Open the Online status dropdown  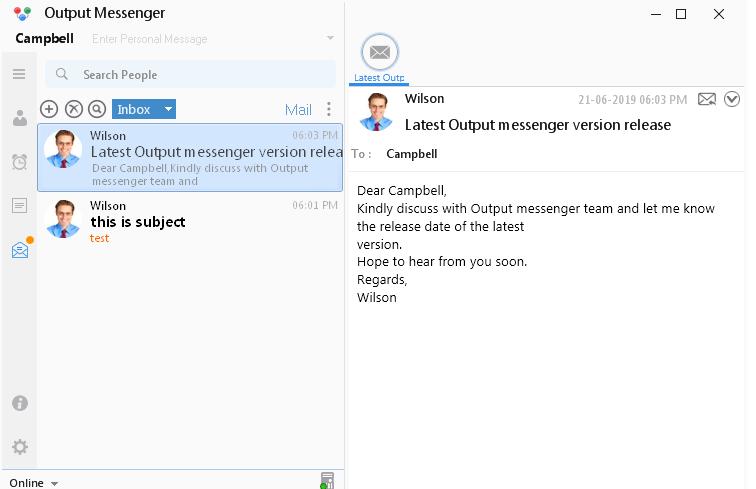(34, 482)
